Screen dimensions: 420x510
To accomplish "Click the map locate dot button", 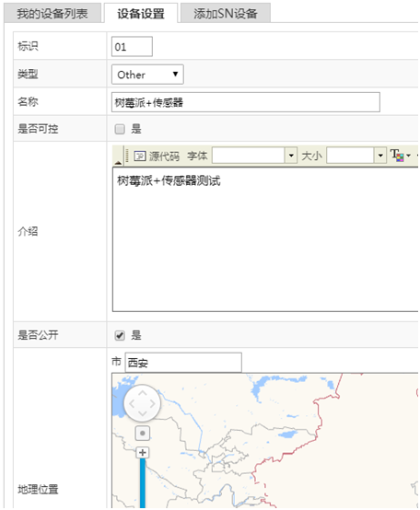I will pos(142,434).
